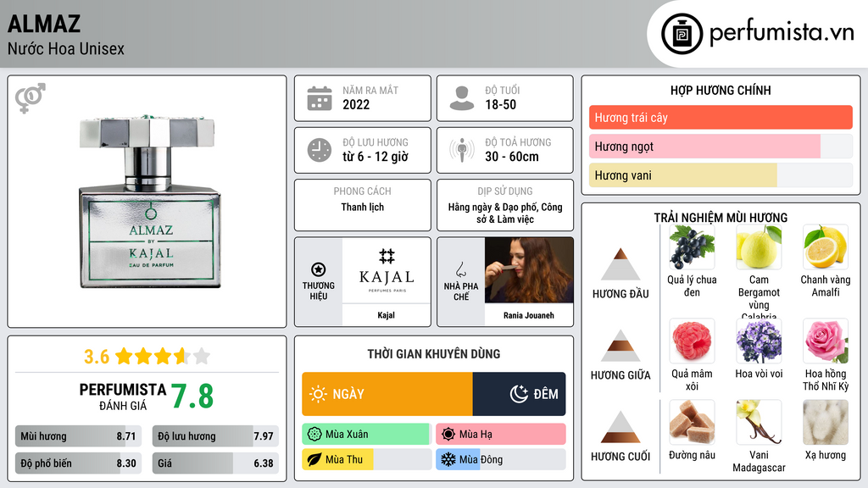Image resolution: width=868 pixels, height=488 pixels.
Task: Click the Thanh lịch style value
Action: pyautogui.click(x=362, y=207)
